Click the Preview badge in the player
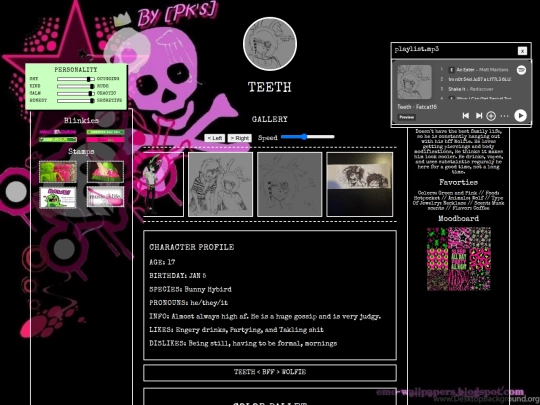This screenshot has width=540, height=405. coord(407,117)
